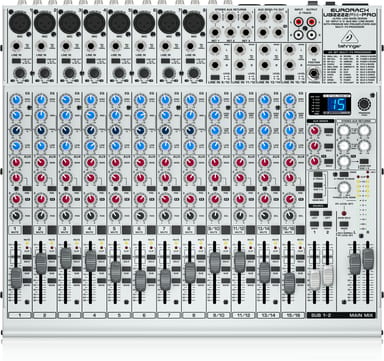Click the right main mix fader
This screenshot has height=361, width=384.
point(368,259)
